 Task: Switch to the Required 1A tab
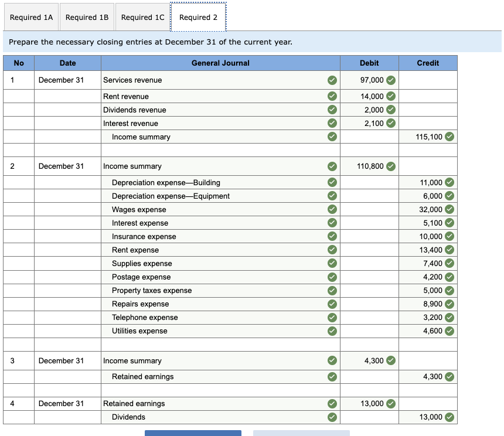31,17
